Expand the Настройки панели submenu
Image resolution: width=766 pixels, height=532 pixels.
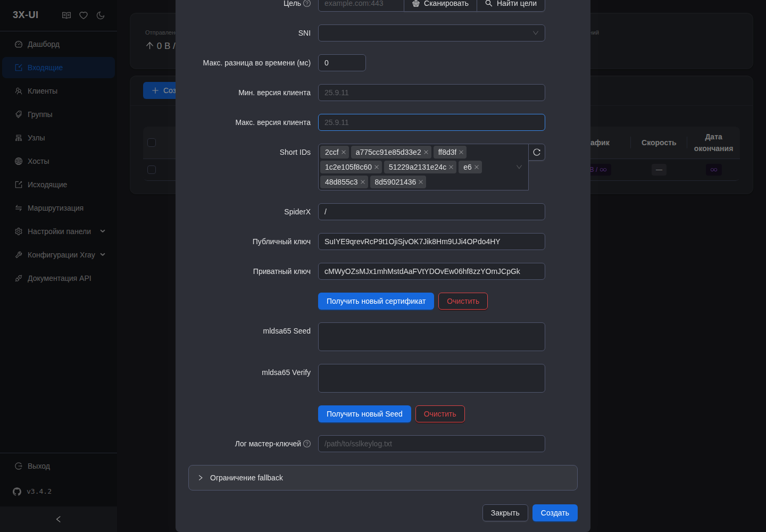click(x=59, y=231)
